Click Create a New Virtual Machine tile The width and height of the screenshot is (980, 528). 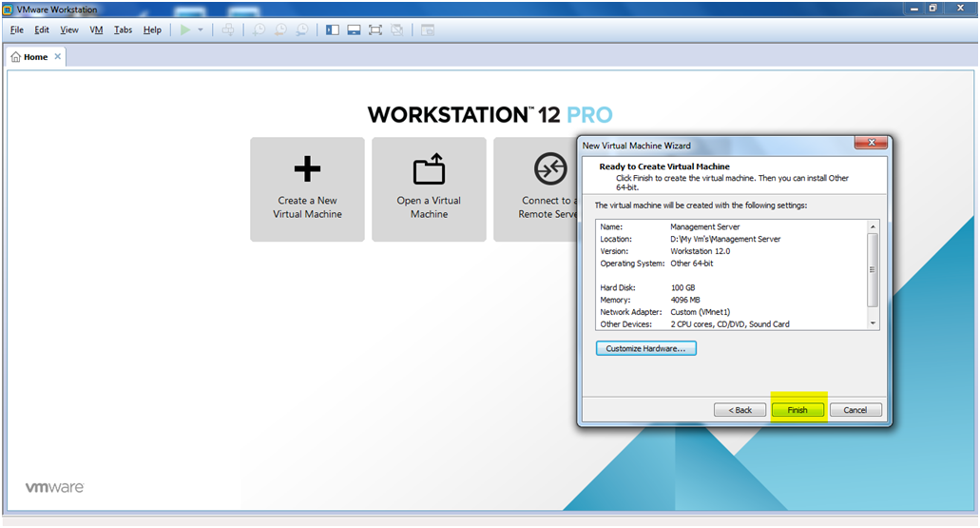308,189
